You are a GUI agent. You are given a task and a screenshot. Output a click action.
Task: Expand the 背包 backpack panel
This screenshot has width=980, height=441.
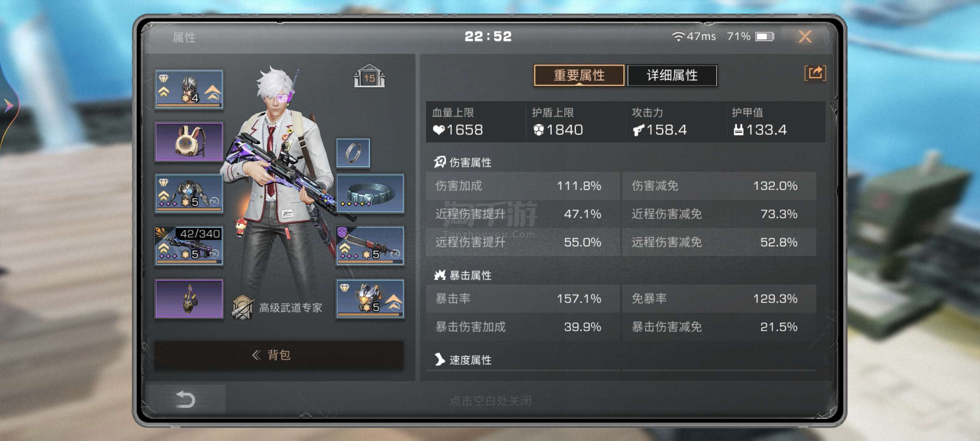279,355
